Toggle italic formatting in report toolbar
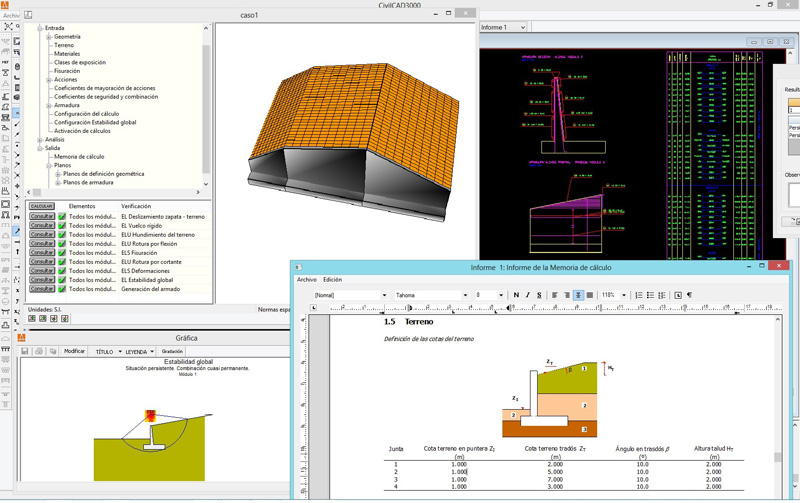This screenshot has height=503, width=800. coord(528,296)
